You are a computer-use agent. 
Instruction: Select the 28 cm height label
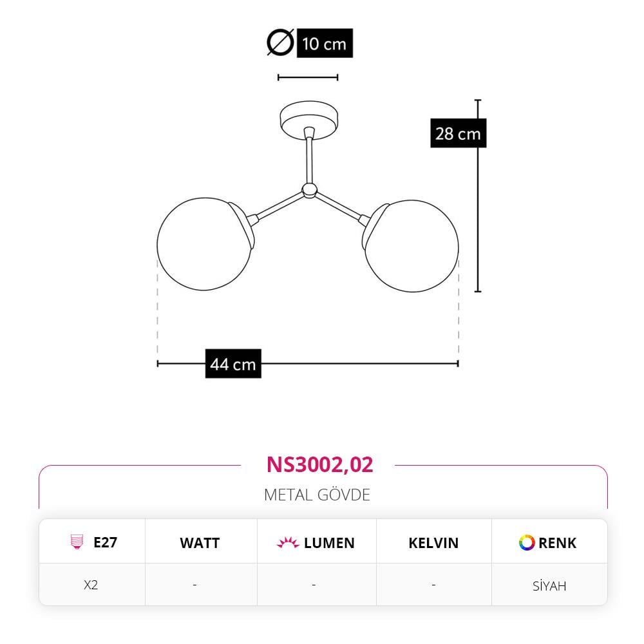(459, 133)
